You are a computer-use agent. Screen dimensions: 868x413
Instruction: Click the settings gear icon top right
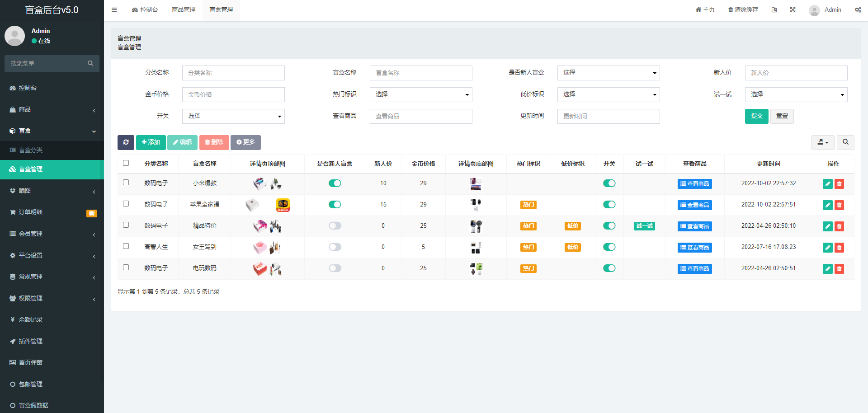[858, 9]
